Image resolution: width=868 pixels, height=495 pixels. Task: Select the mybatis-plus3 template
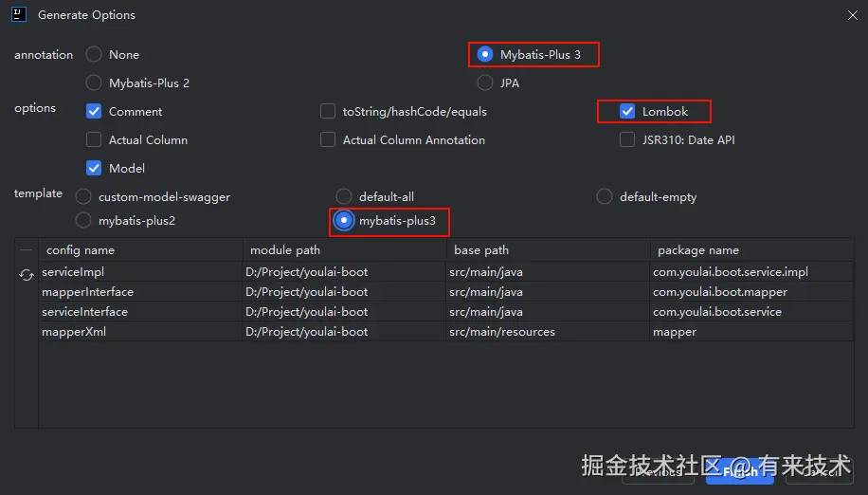[344, 220]
